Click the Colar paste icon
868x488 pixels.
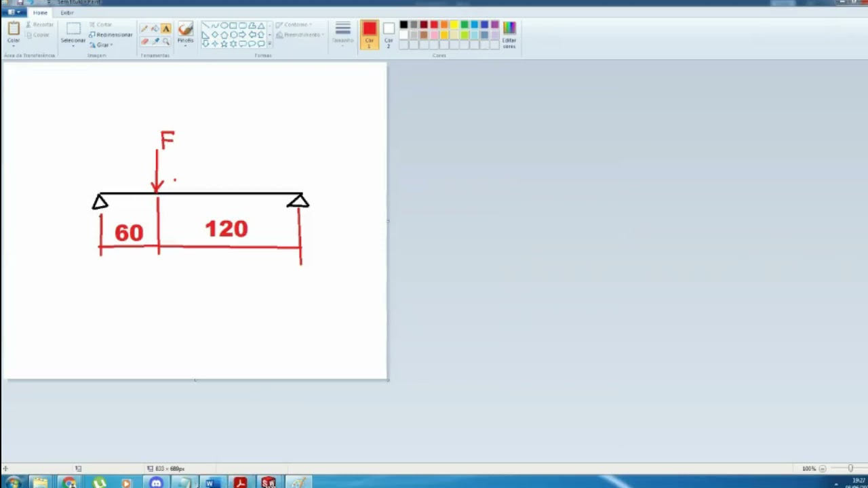(x=14, y=28)
